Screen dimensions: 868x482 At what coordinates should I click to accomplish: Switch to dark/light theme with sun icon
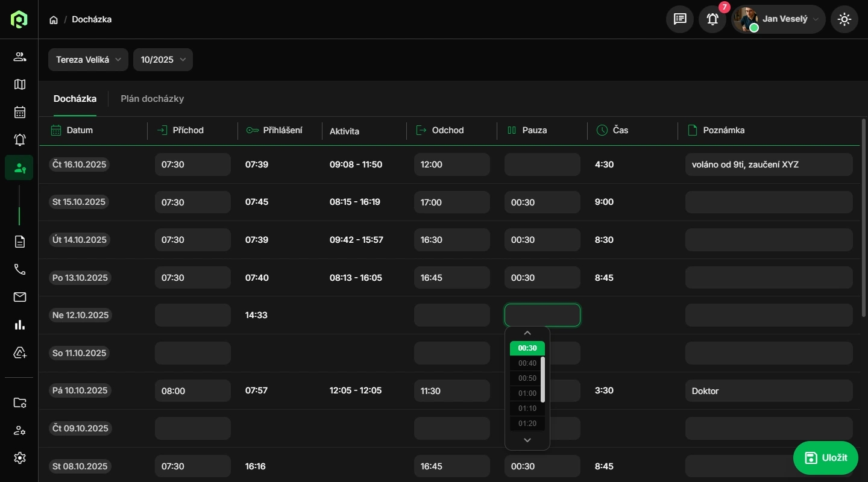(x=844, y=19)
